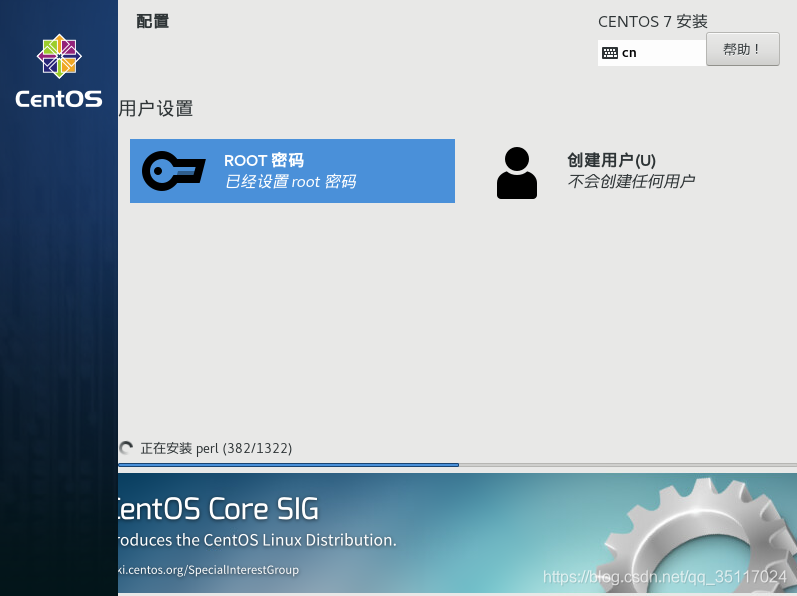This screenshot has width=797, height=596.
Task: Click the spinning progress indicator icon
Action: pos(126,448)
